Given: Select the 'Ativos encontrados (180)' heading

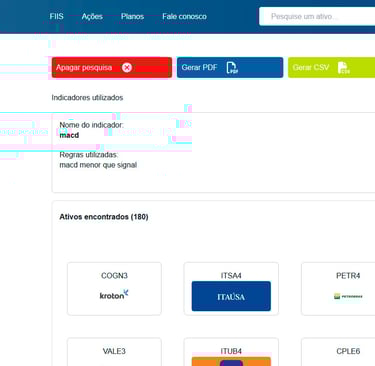Looking at the screenshot, I should coord(104,217).
